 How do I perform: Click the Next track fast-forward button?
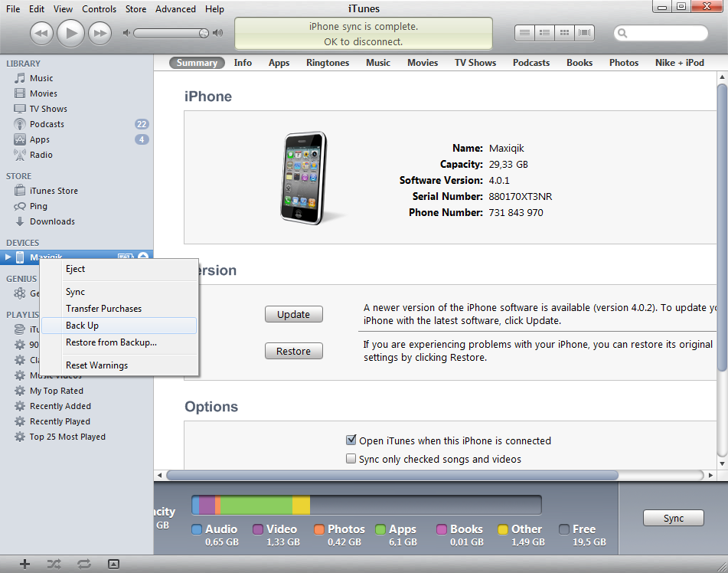click(100, 34)
